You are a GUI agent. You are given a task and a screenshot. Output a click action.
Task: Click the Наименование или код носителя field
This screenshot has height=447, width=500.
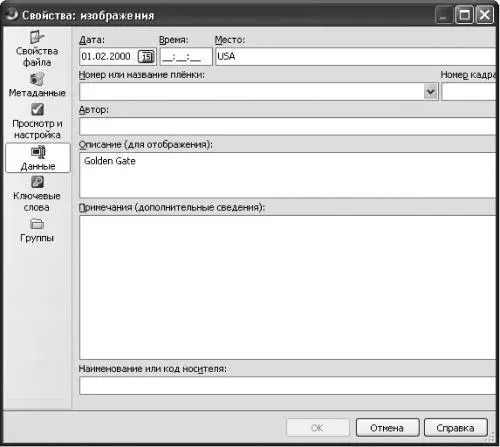click(288, 386)
